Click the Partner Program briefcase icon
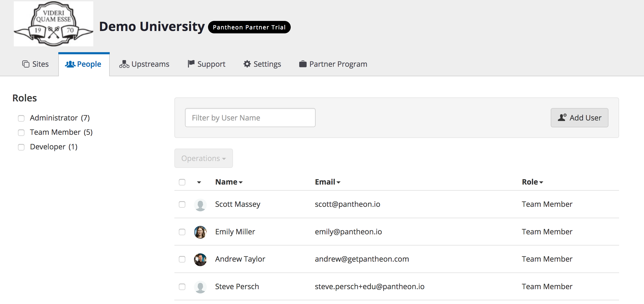644x304 pixels. [303, 64]
